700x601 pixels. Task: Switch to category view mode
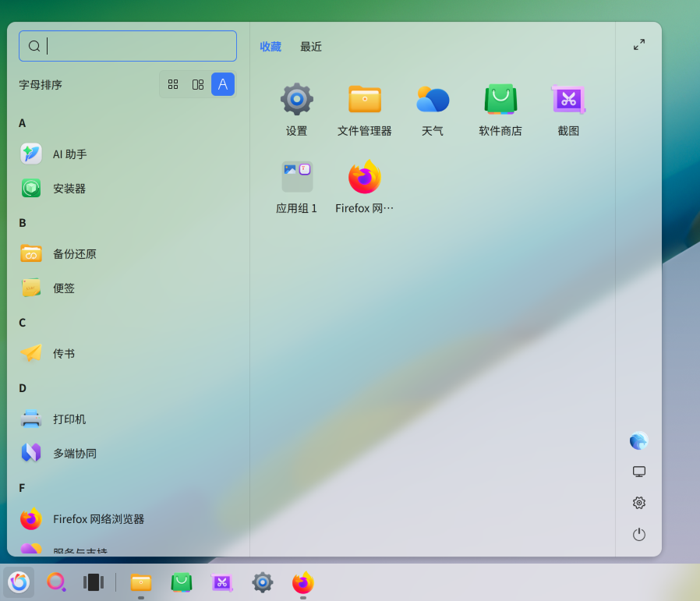coord(198,84)
